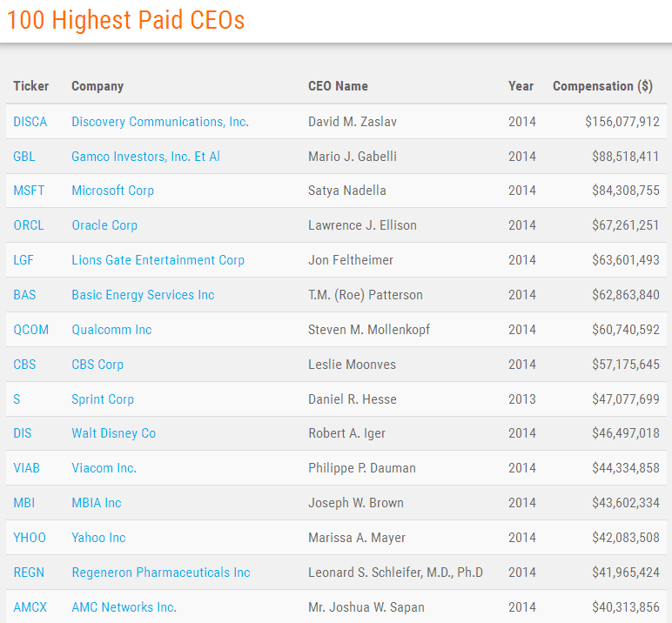Open Gamco Investors, Inc. Et Al link
Screen dimensions: 672x623
(x=145, y=157)
